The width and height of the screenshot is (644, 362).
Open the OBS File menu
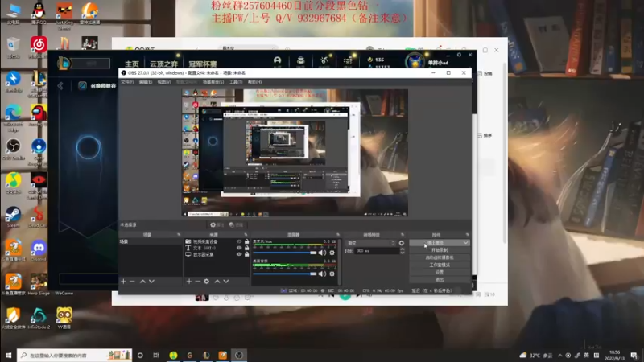click(x=127, y=82)
